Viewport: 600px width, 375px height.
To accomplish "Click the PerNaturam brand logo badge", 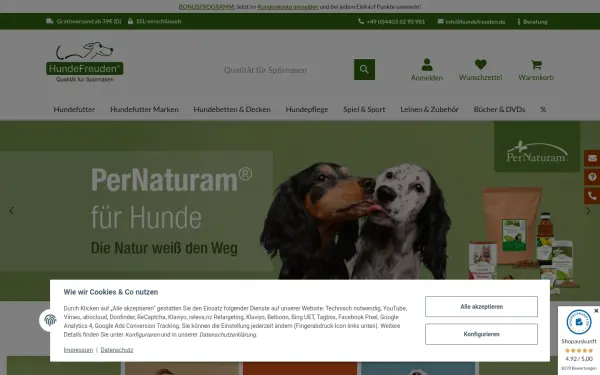I will pyautogui.click(x=536, y=147).
